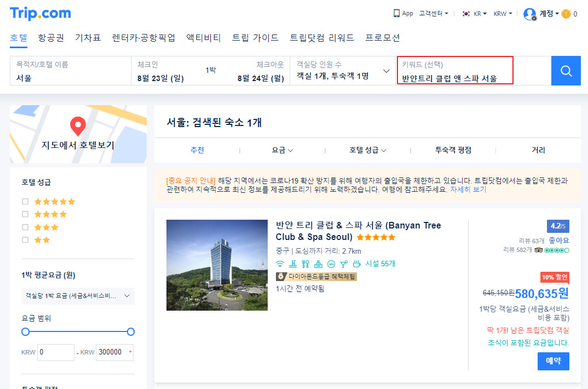Click the 10% 할인 discount tag

pyautogui.click(x=555, y=277)
